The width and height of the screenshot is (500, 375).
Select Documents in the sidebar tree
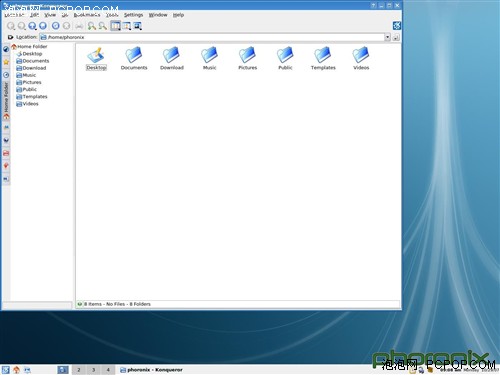[x=33, y=61]
